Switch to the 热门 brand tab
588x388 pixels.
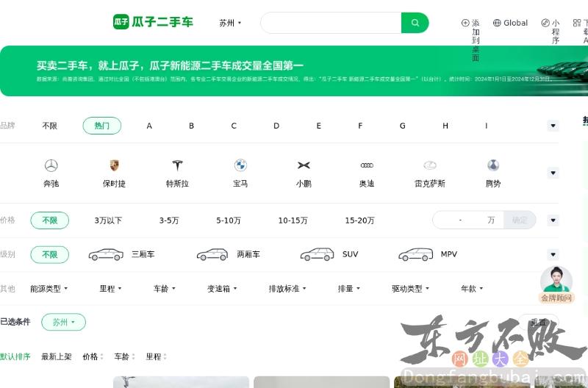pos(102,126)
